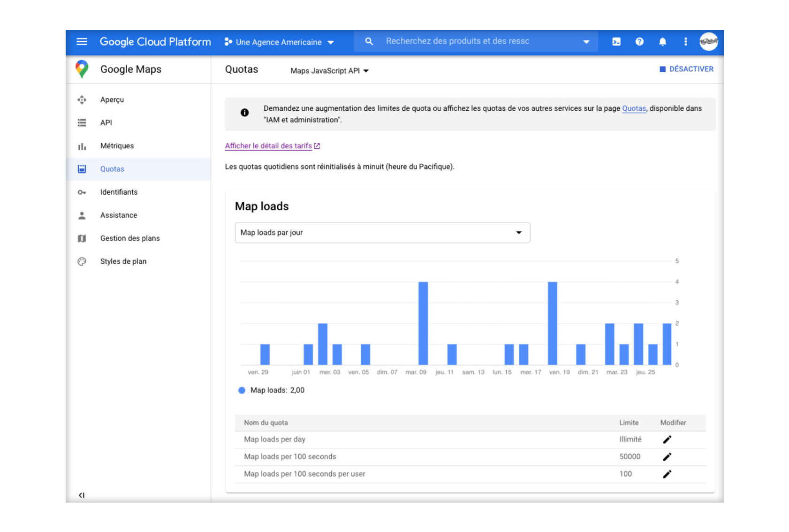Click the Limite column header
This screenshot has width=789, height=532.
click(629, 423)
